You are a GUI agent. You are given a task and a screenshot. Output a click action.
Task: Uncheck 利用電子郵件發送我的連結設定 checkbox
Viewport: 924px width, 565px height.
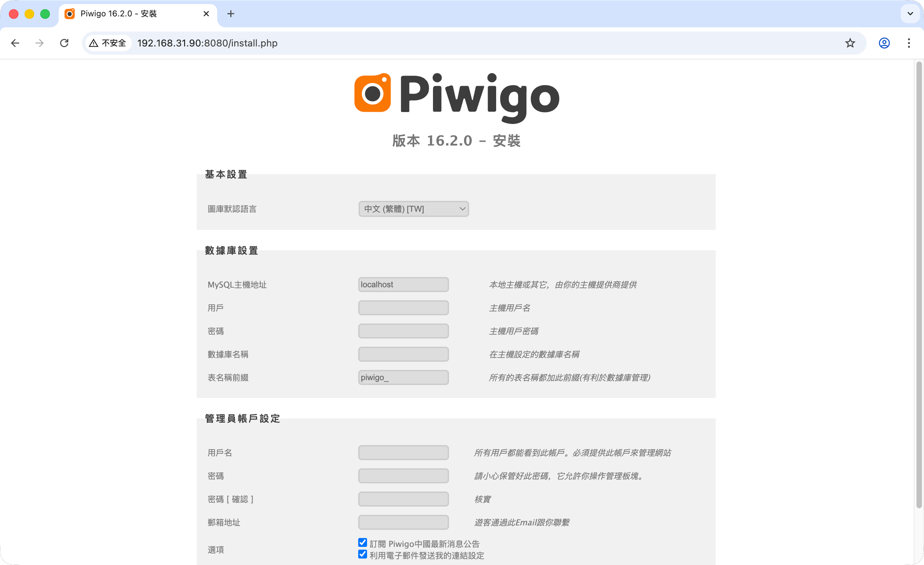[x=362, y=554]
